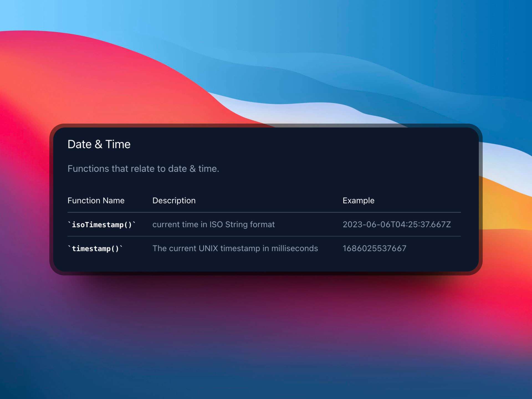Click 'Functions that relate to date & time.' text
Image resolution: width=532 pixels, height=399 pixels.
point(143,169)
